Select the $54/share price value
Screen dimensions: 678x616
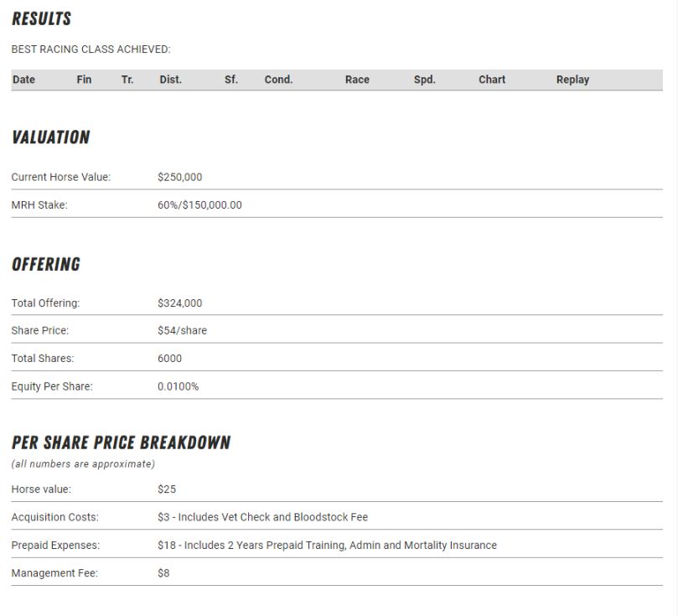point(182,331)
